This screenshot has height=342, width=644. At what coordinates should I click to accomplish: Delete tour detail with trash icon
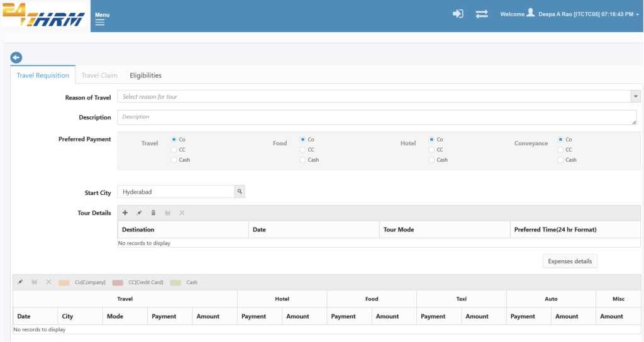pos(153,212)
